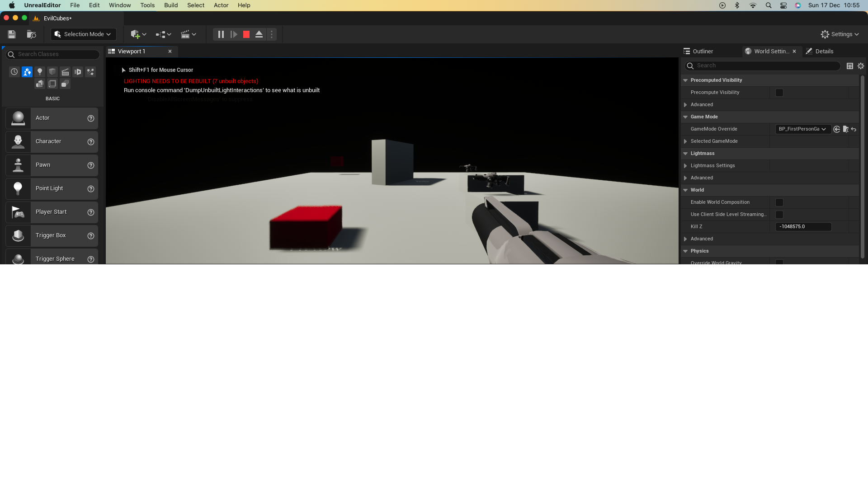The width and height of the screenshot is (868, 488).
Task: Switch to Recently Placed category
Action: pos(14,71)
